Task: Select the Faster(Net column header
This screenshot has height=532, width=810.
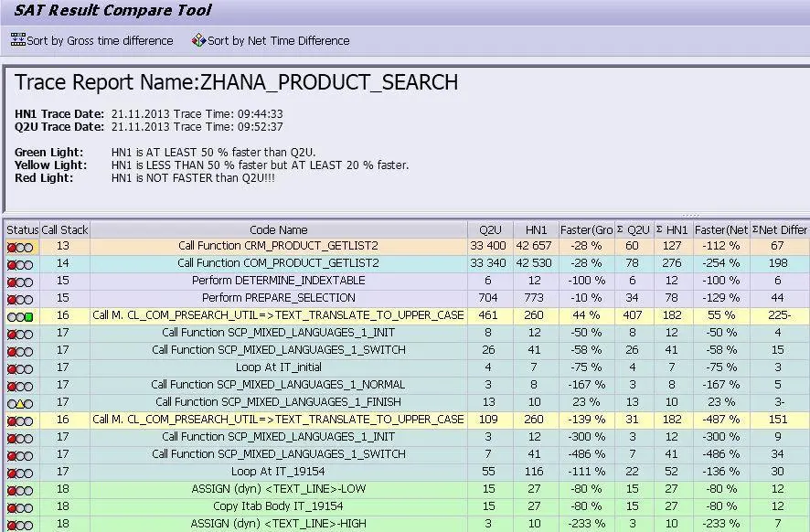Action: coord(721,229)
